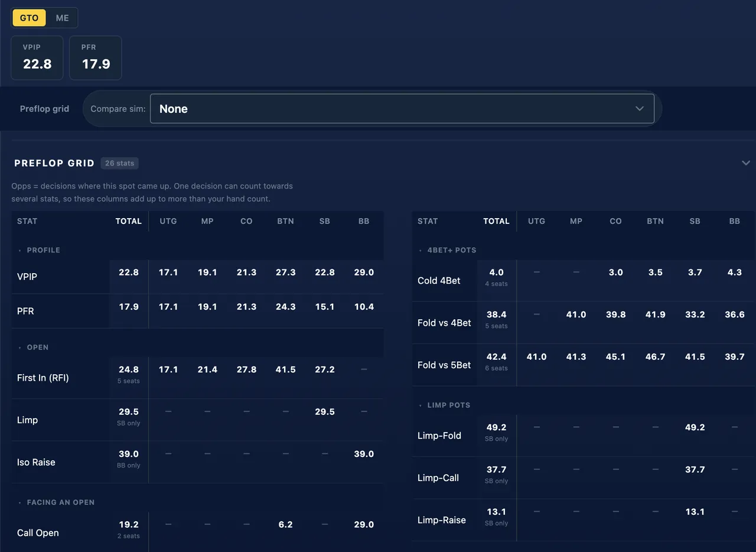Switch to the ME toggle option
The height and width of the screenshot is (552, 756).
coord(62,18)
